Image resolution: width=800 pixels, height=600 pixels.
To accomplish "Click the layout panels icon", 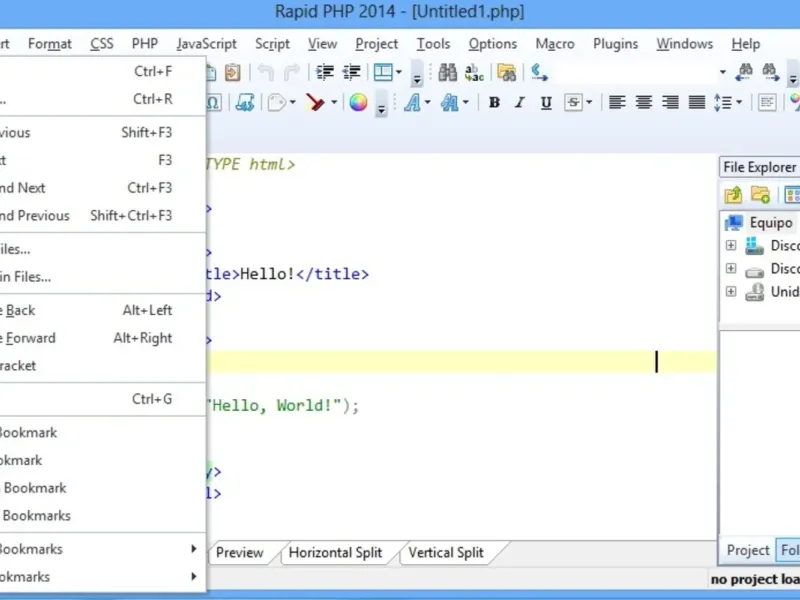I will click(383, 72).
